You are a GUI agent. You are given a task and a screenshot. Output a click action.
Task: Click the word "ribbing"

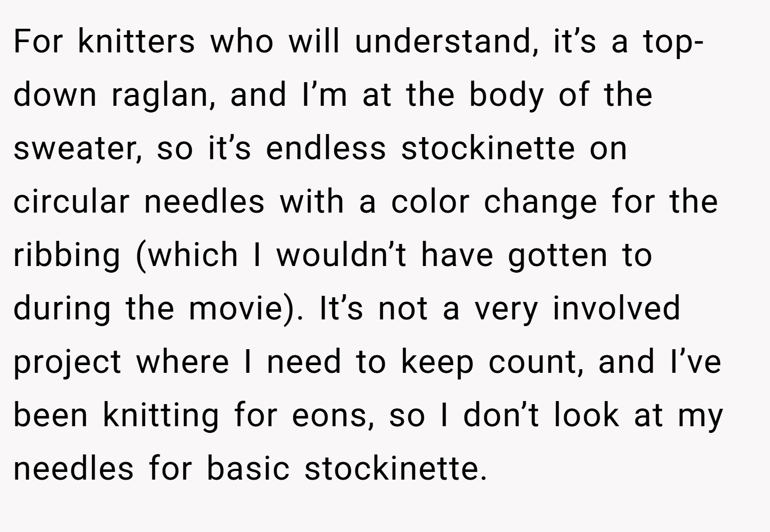pyautogui.click(x=67, y=256)
